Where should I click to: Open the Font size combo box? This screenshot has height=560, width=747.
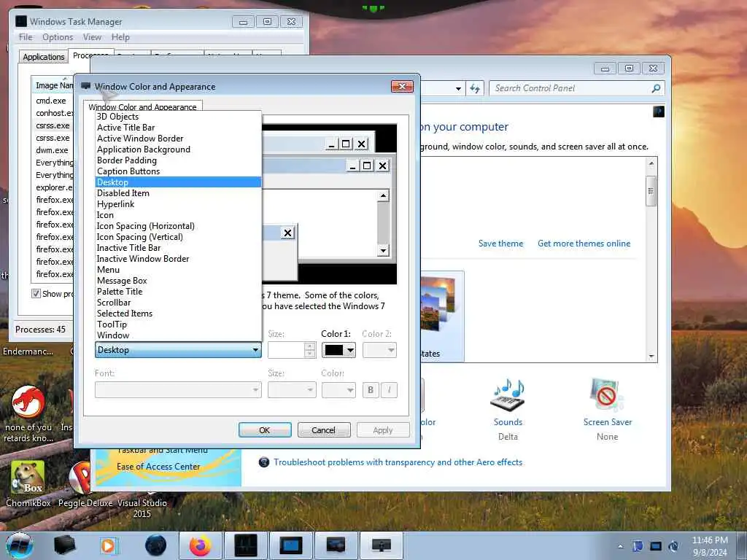[x=292, y=390]
